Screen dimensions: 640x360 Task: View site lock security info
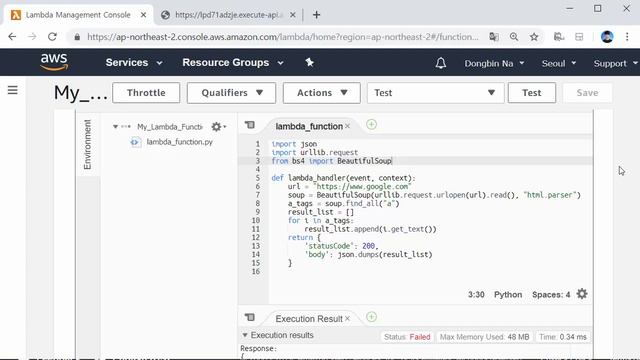[x=77, y=37]
